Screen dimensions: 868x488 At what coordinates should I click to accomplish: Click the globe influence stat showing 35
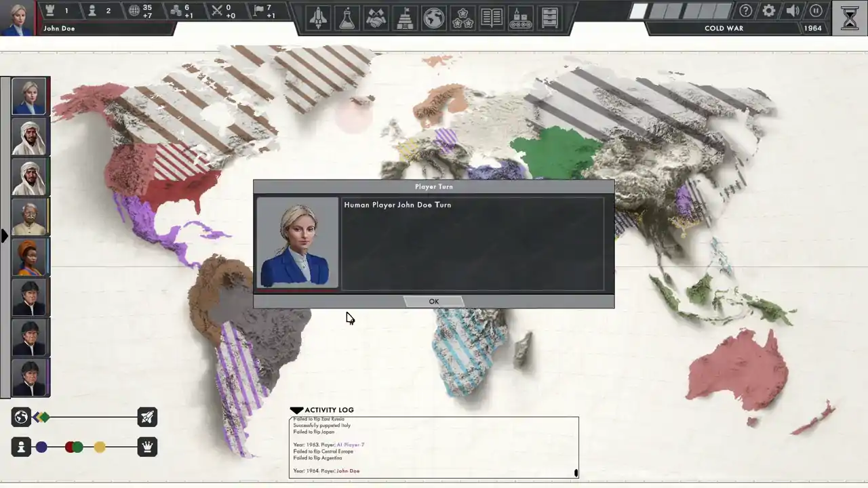coord(141,12)
